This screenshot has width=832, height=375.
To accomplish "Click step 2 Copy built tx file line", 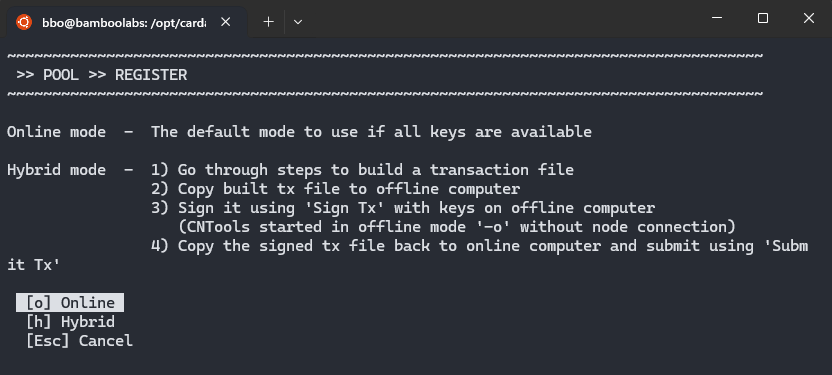I will pyautogui.click(x=335, y=189).
